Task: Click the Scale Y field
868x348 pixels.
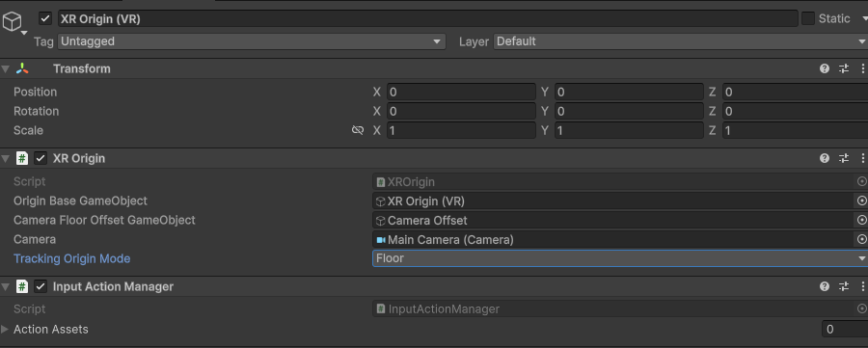Action: click(629, 130)
